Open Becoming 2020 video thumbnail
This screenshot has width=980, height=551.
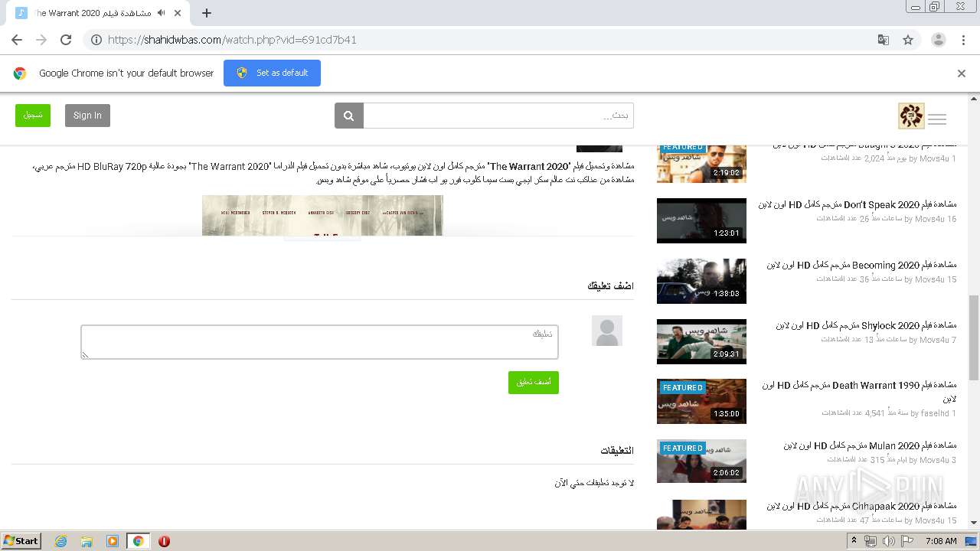click(x=701, y=281)
